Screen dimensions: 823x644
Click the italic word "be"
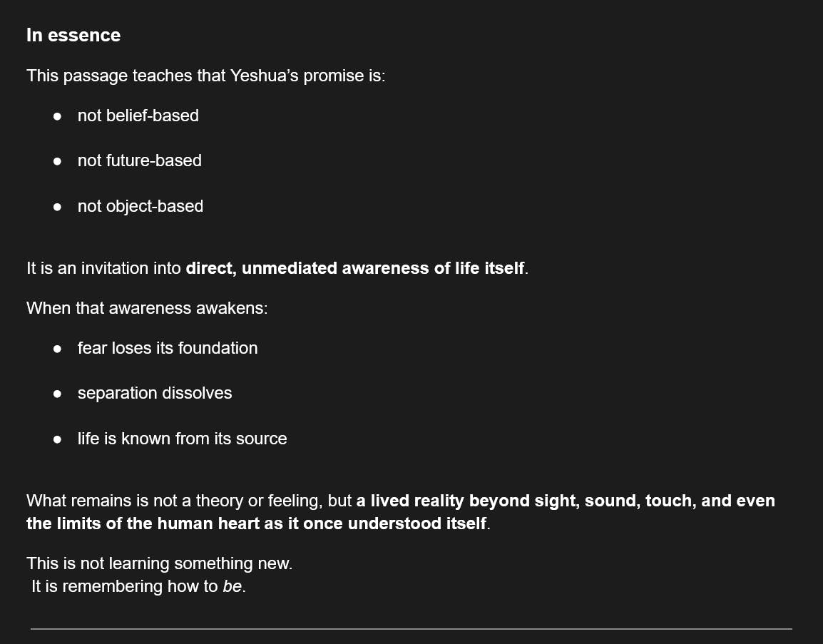point(232,586)
